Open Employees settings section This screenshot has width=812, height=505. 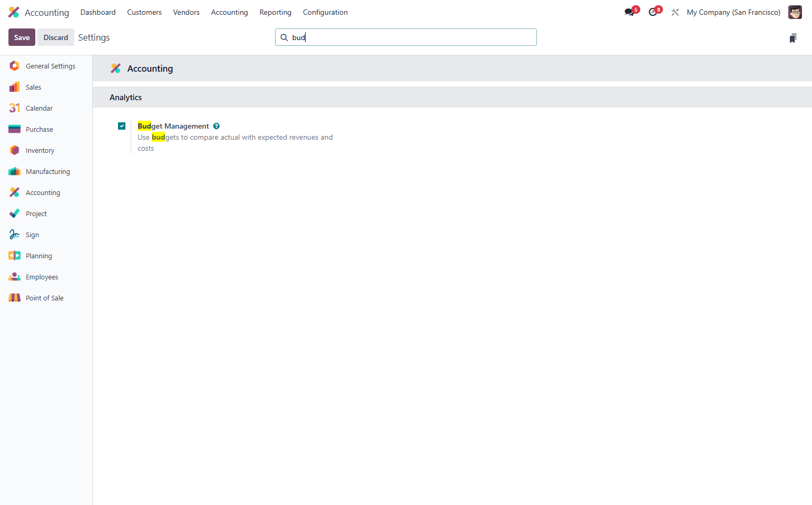(x=46, y=277)
